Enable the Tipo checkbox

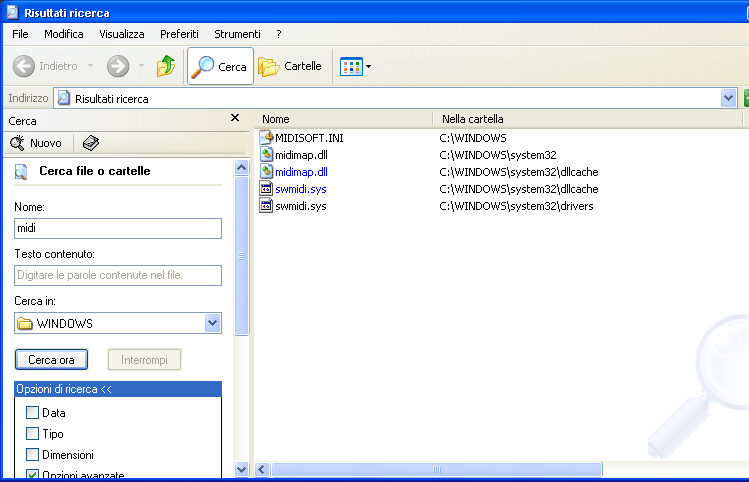click(32, 433)
